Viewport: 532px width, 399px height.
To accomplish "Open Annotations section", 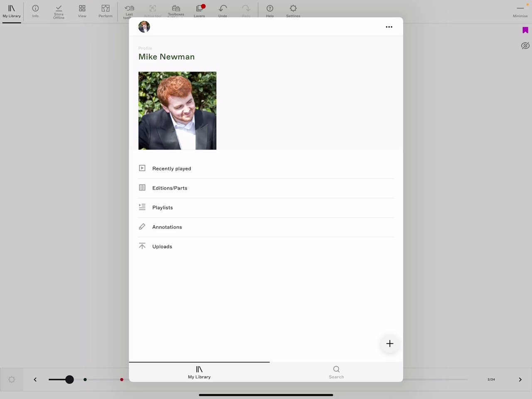I will point(266,227).
